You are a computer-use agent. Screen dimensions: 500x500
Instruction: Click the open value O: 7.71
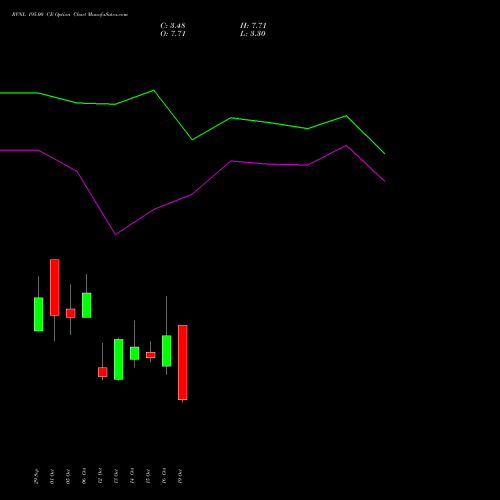point(173,34)
